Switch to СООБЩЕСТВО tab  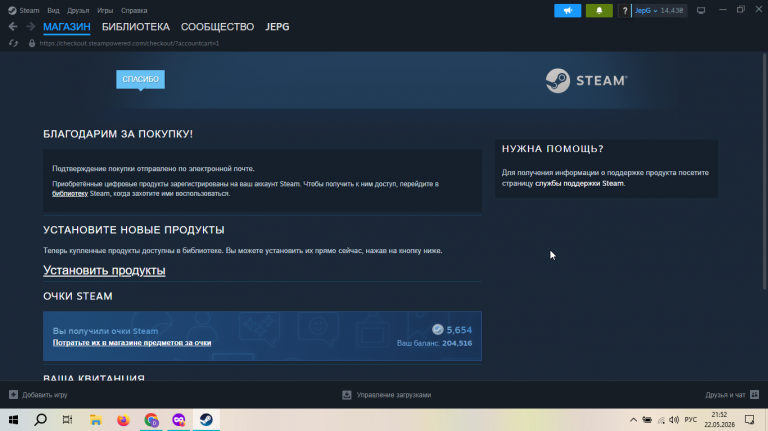tap(217, 27)
